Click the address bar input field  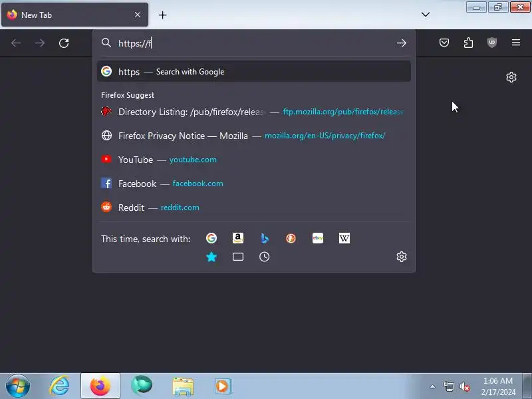[x=254, y=43]
